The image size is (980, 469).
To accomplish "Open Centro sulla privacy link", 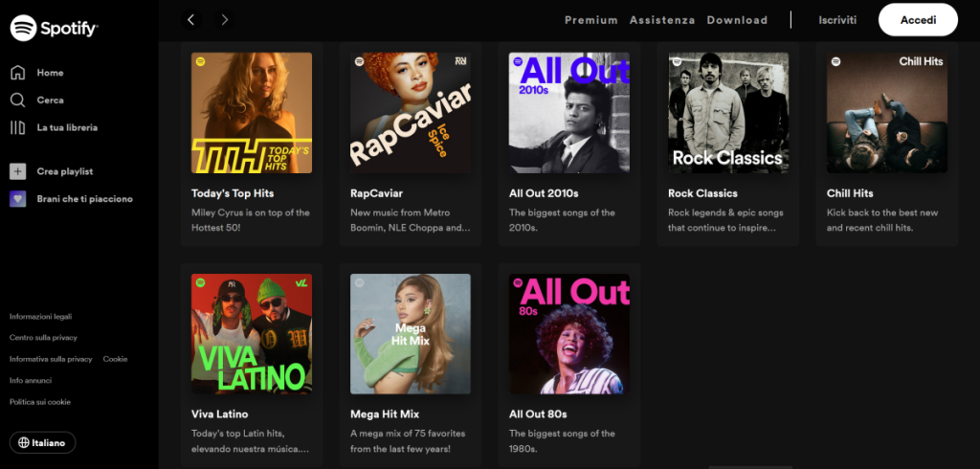I will pos(43,338).
